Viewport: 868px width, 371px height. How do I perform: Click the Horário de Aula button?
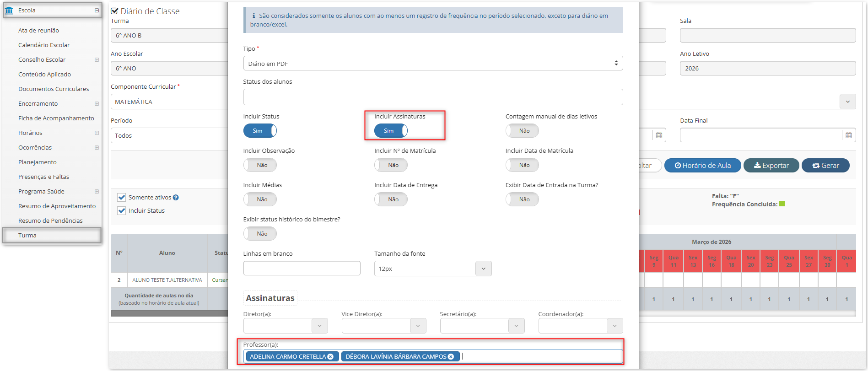(702, 166)
